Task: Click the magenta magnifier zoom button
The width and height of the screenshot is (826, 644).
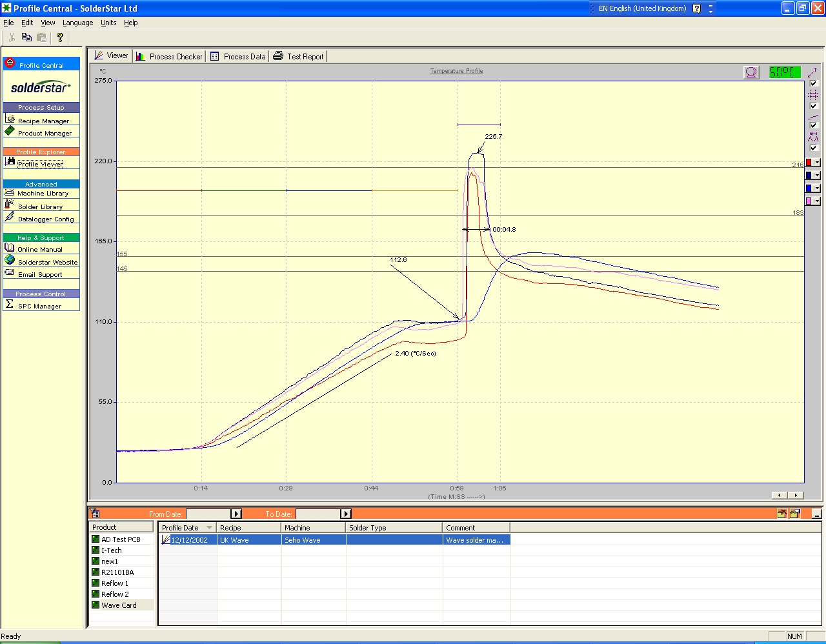Action: pos(751,72)
